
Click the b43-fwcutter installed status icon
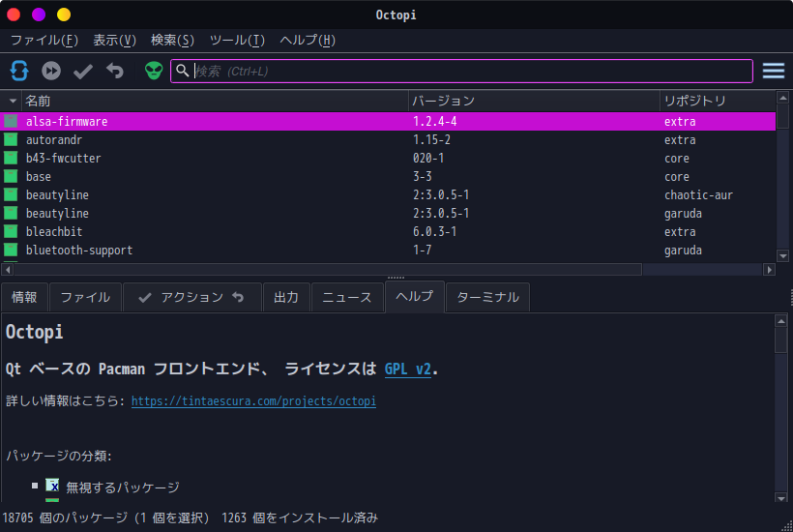(x=11, y=158)
